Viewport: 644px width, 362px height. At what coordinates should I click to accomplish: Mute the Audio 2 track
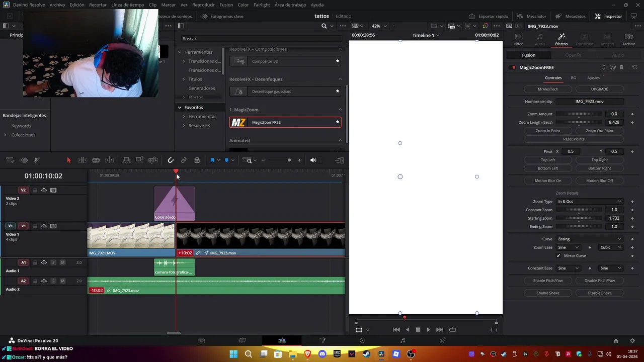(62, 281)
